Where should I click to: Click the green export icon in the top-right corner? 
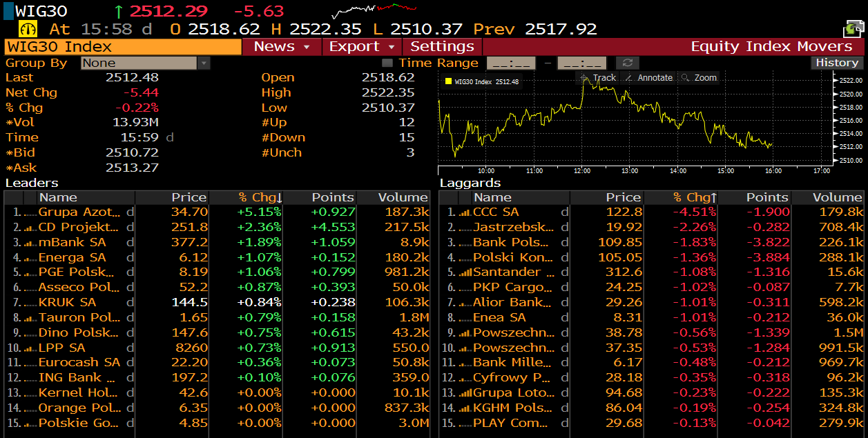pyautogui.click(x=853, y=29)
